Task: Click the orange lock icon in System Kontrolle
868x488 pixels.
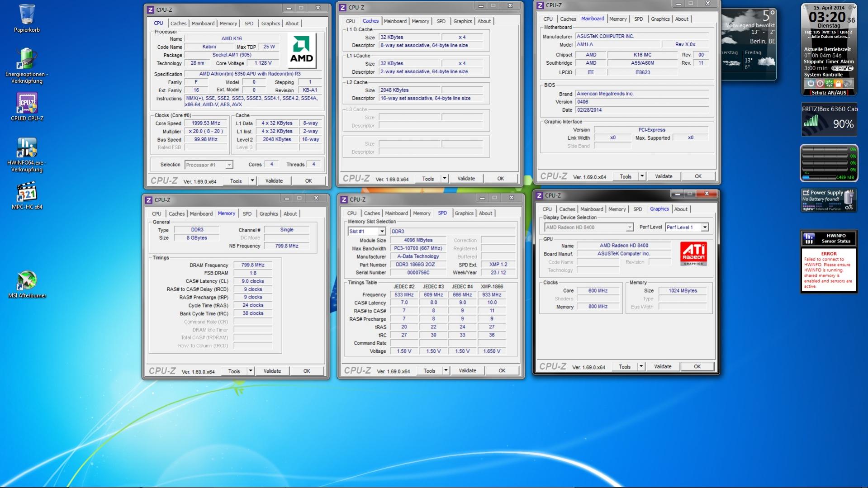Action: coord(838,84)
